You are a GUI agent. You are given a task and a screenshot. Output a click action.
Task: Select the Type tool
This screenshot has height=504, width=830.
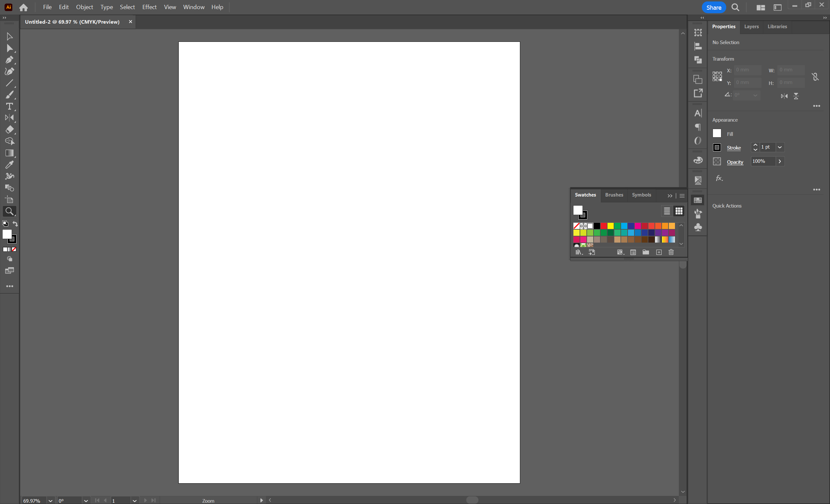point(9,106)
